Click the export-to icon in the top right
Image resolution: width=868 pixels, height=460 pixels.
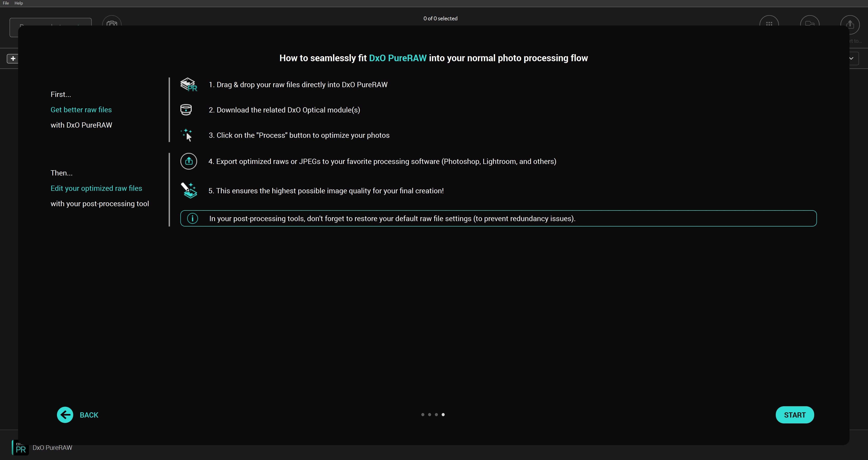click(x=850, y=25)
